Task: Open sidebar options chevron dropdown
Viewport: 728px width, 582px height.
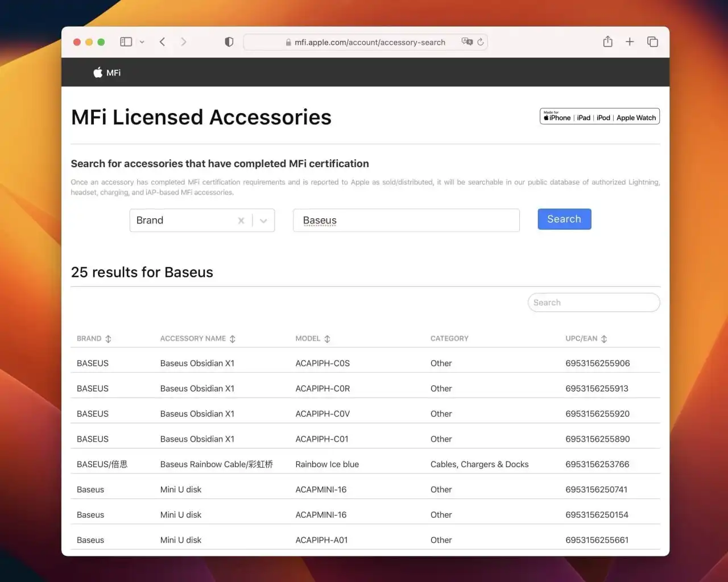Action: (142, 42)
